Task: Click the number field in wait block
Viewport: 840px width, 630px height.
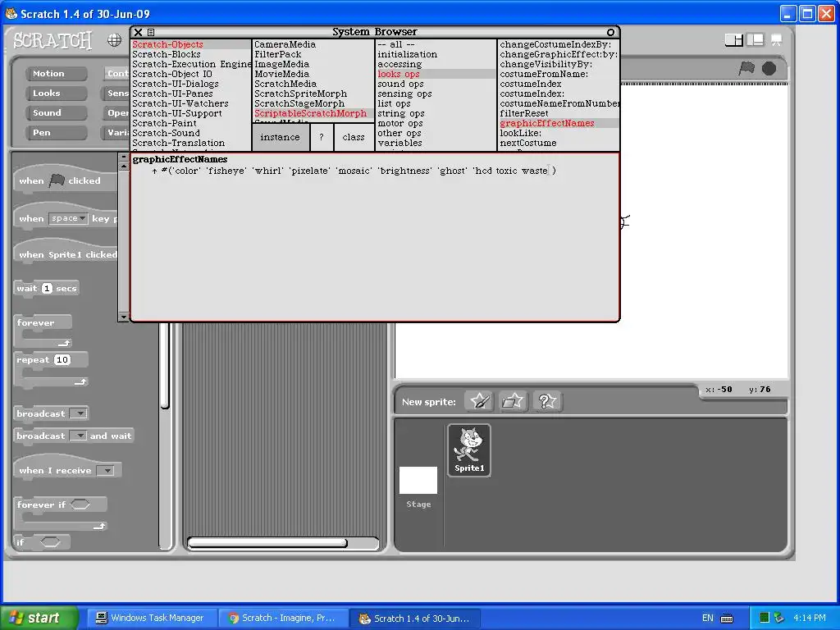Action: tap(47, 288)
